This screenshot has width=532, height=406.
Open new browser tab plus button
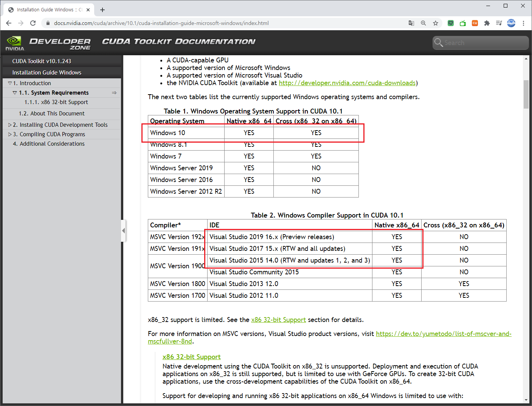tap(102, 10)
